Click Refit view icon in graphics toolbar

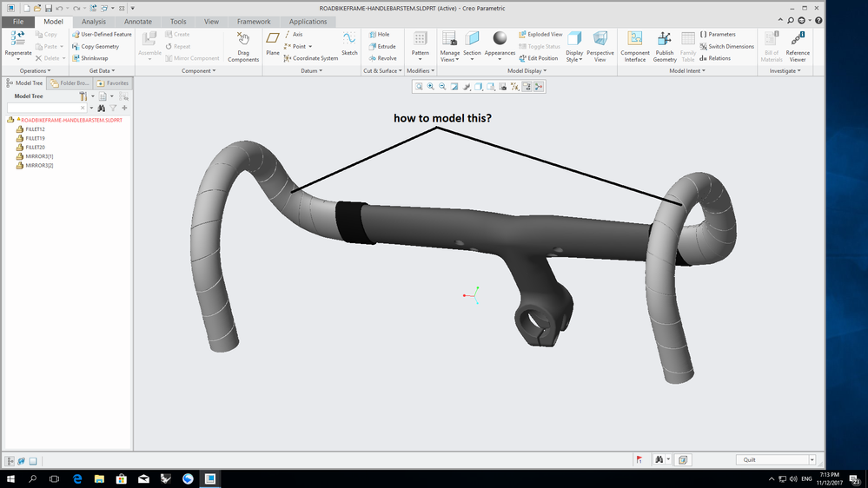click(x=419, y=86)
